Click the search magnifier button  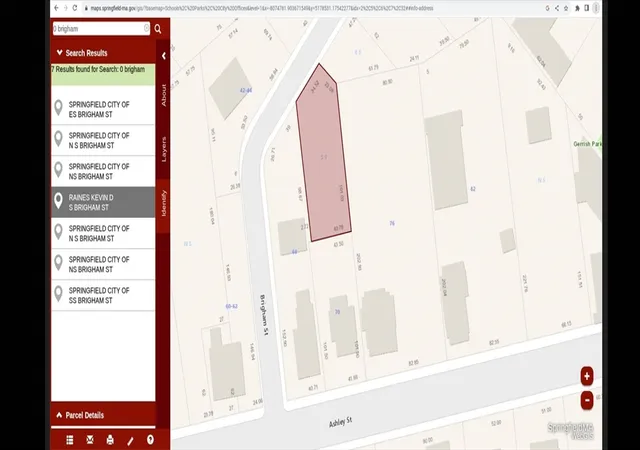coord(158,29)
